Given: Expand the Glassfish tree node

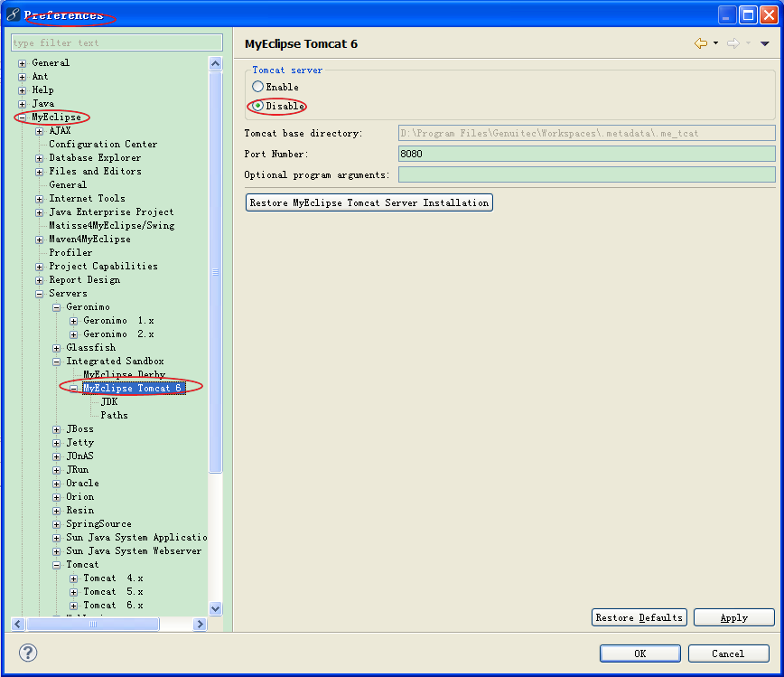Looking at the screenshot, I should pyautogui.click(x=57, y=348).
